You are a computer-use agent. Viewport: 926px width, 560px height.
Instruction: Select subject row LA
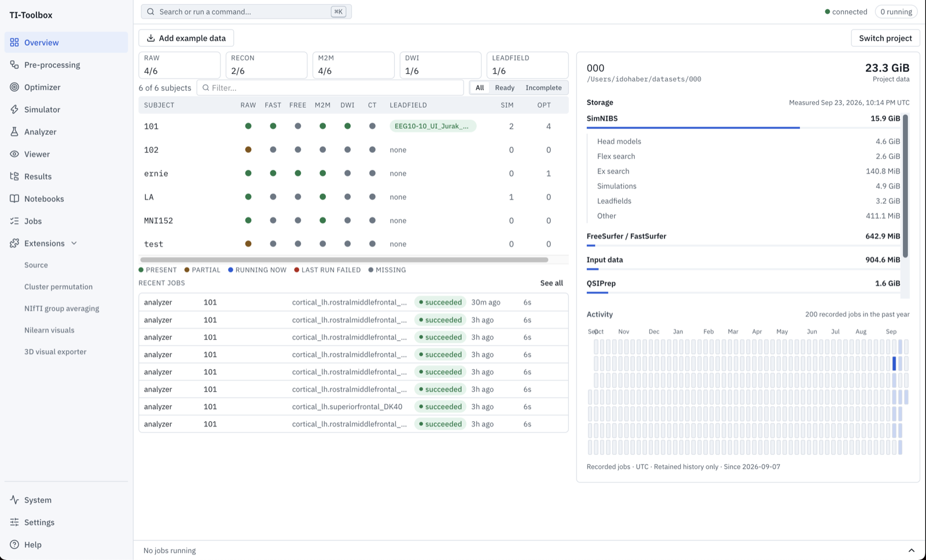353,197
